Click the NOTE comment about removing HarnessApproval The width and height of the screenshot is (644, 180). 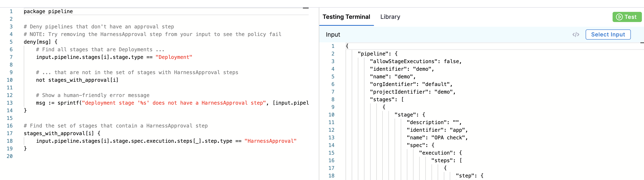click(152, 34)
